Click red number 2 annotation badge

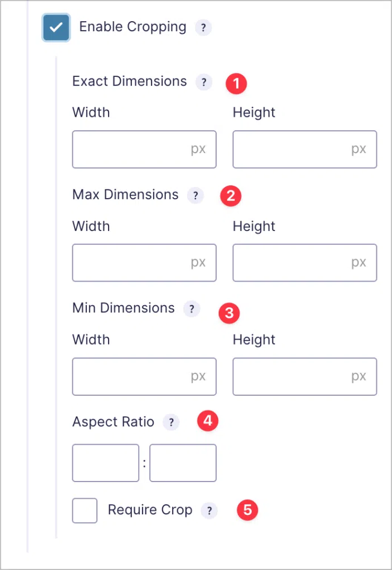point(231,196)
